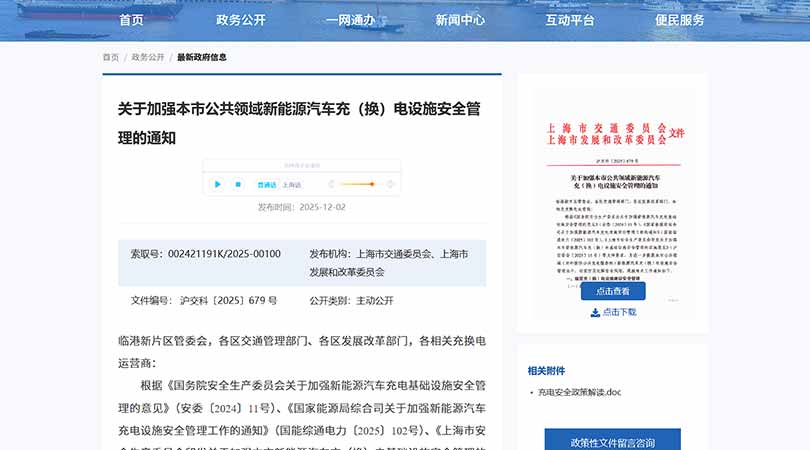This screenshot has height=450, width=810.
Task: Click 政策性文件留言咨询 button
Action: click(x=613, y=441)
